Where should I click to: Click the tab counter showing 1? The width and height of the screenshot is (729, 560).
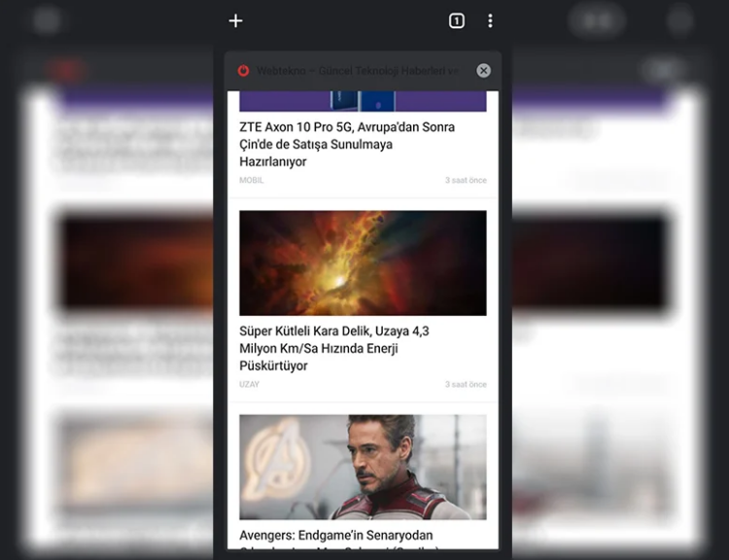point(457,20)
